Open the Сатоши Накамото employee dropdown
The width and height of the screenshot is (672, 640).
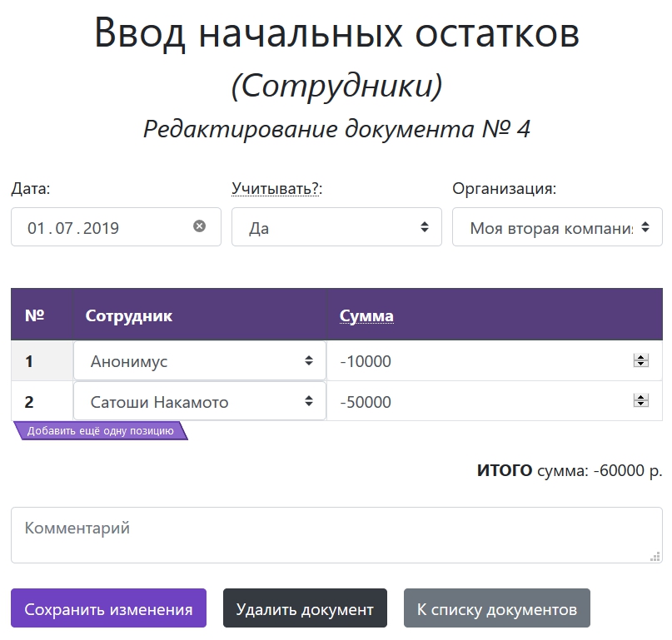pyautogui.click(x=200, y=402)
